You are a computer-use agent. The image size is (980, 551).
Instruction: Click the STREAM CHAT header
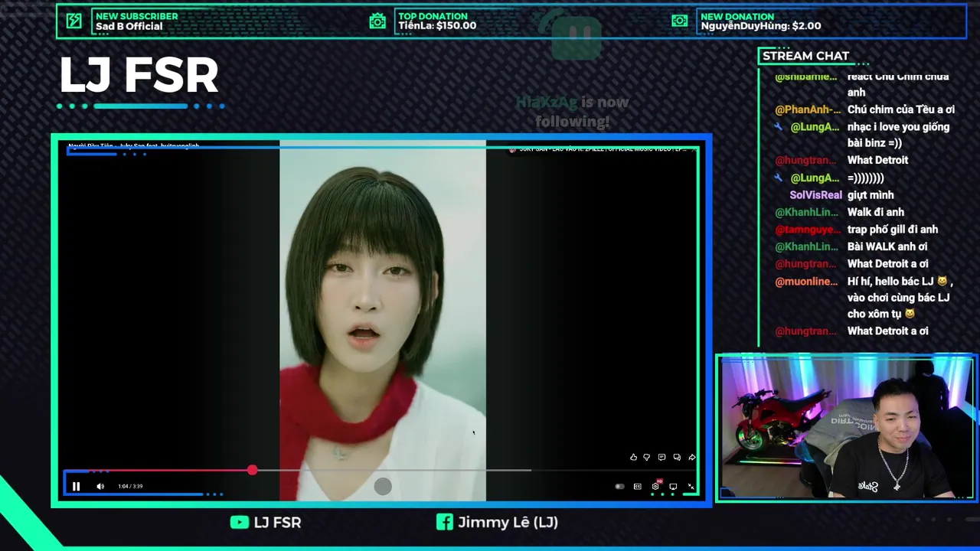pos(805,56)
